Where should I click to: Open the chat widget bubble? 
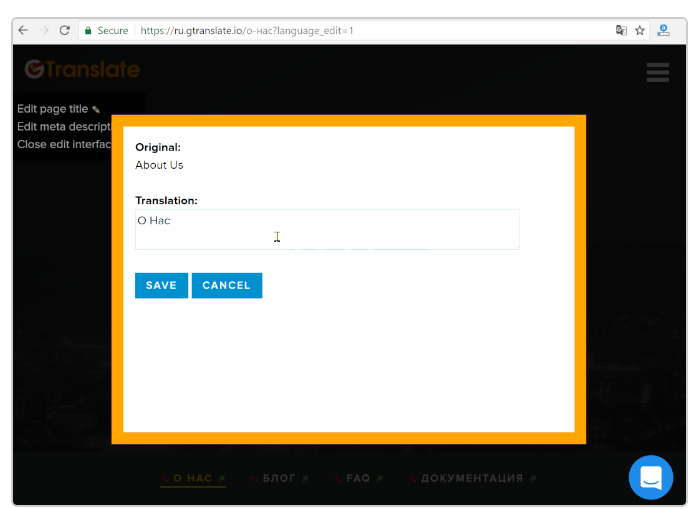(x=650, y=477)
